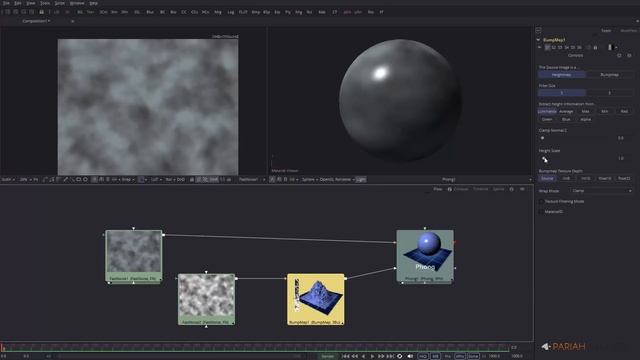Add a BC Brightness Contrast tool
Image resolution: width=640 pixels, height=360 pixels.
pyautogui.click(x=162, y=12)
